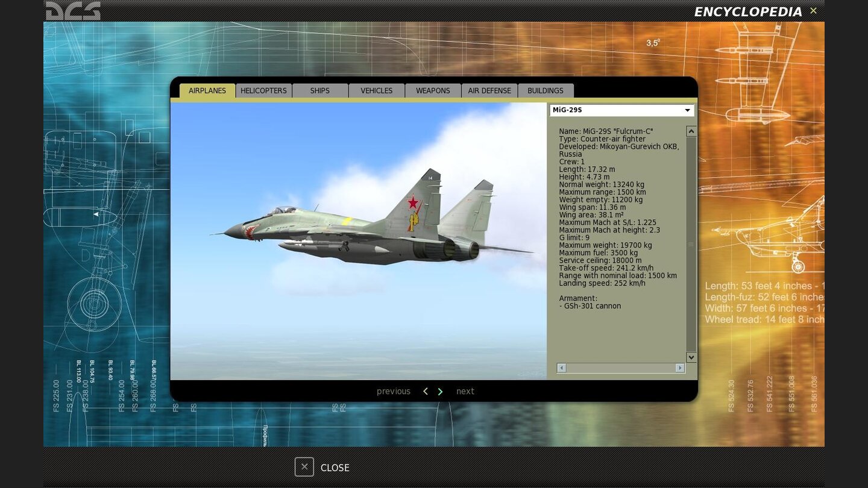This screenshot has width=868, height=488.
Task: Click the horizontal scrollbar track under the specs
Action: (x=621, y=368)
